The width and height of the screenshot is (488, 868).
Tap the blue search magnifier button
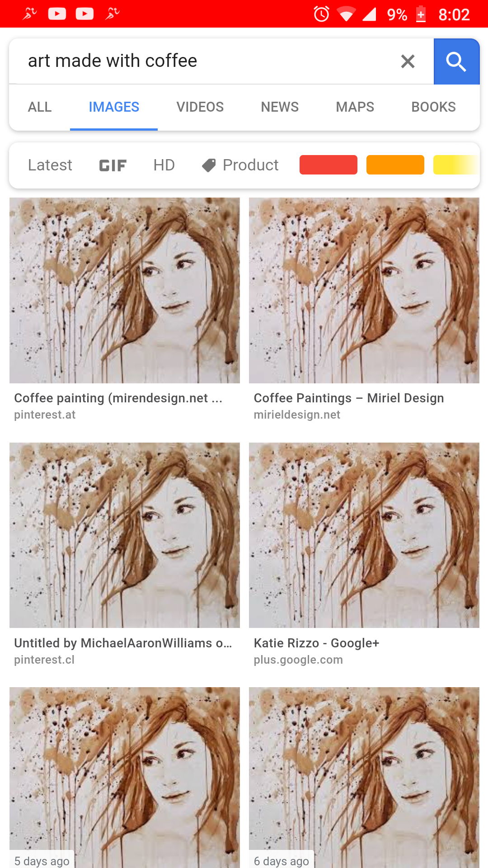click(x=456, y=61)
